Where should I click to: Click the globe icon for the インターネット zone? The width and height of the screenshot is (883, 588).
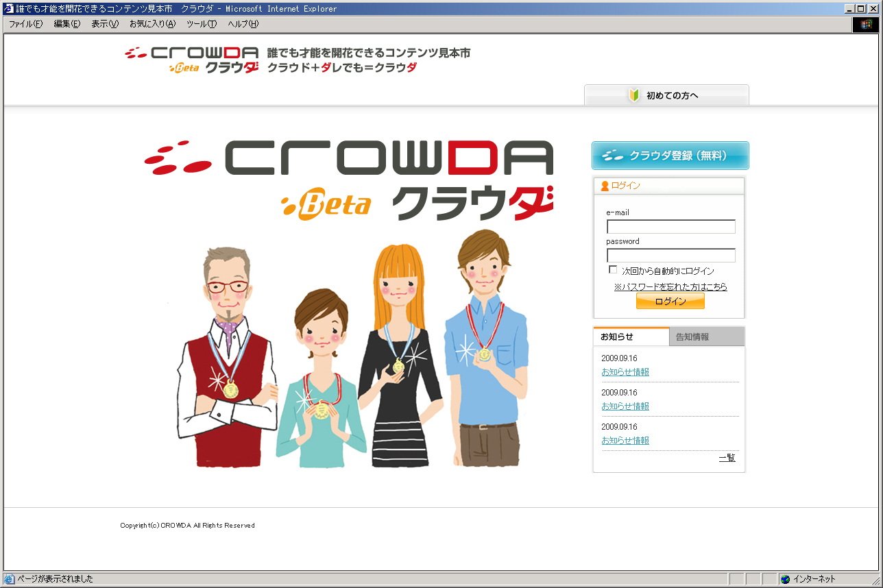[786, 579]
